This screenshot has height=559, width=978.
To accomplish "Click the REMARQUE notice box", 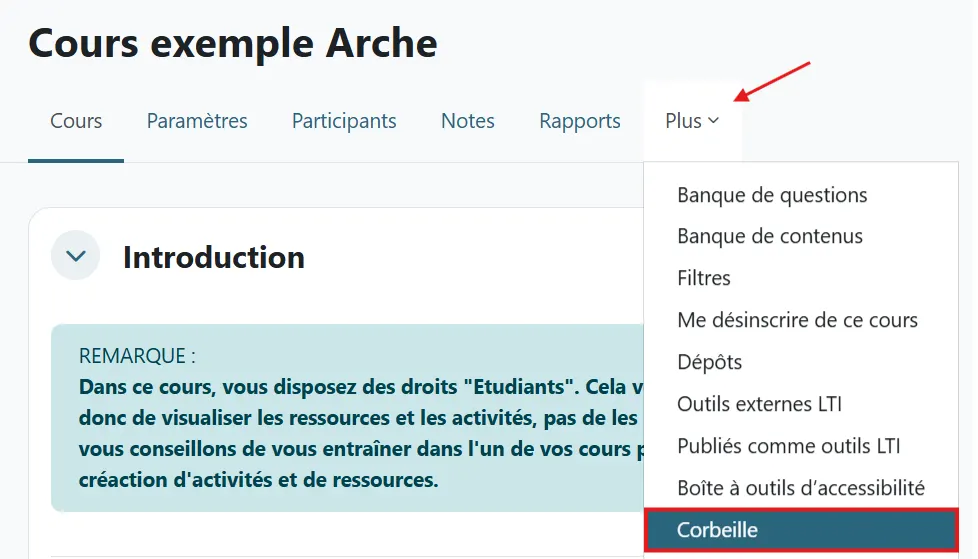I will coord(347,417).
